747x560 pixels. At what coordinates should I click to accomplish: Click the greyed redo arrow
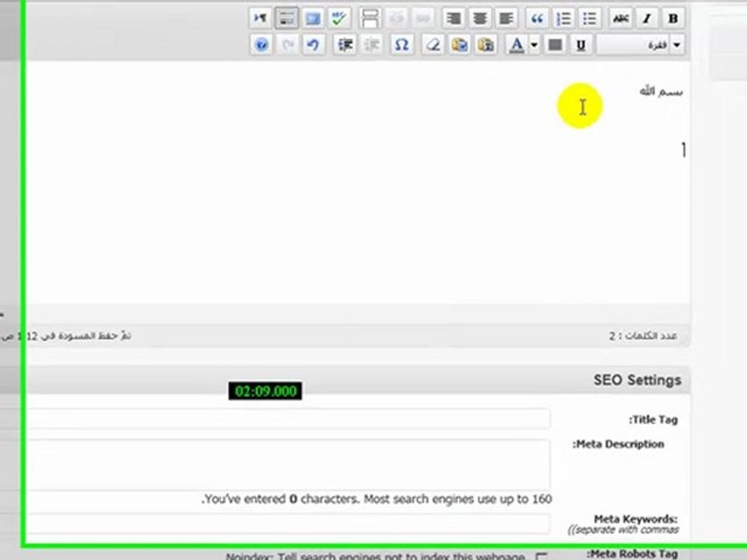pos(287,45)
